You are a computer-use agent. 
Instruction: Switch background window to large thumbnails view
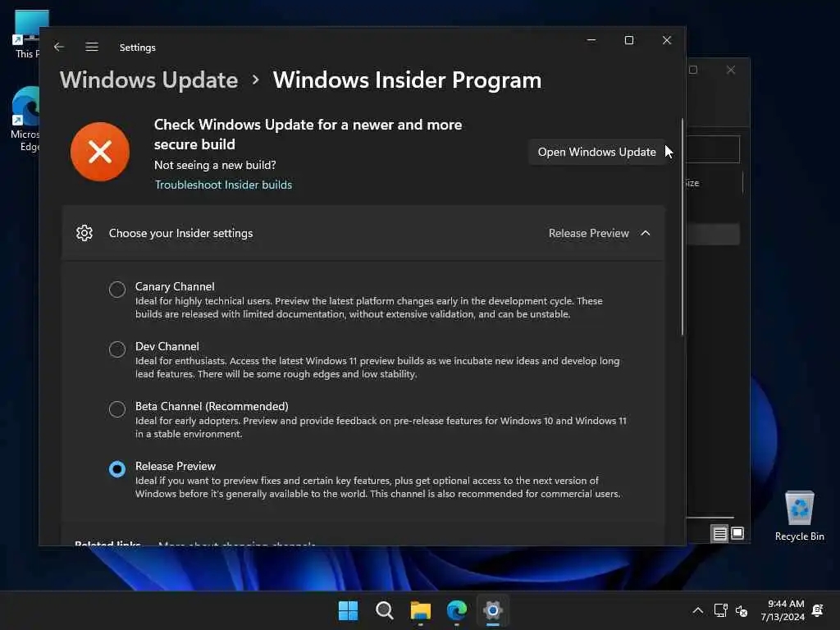point(737,533)
